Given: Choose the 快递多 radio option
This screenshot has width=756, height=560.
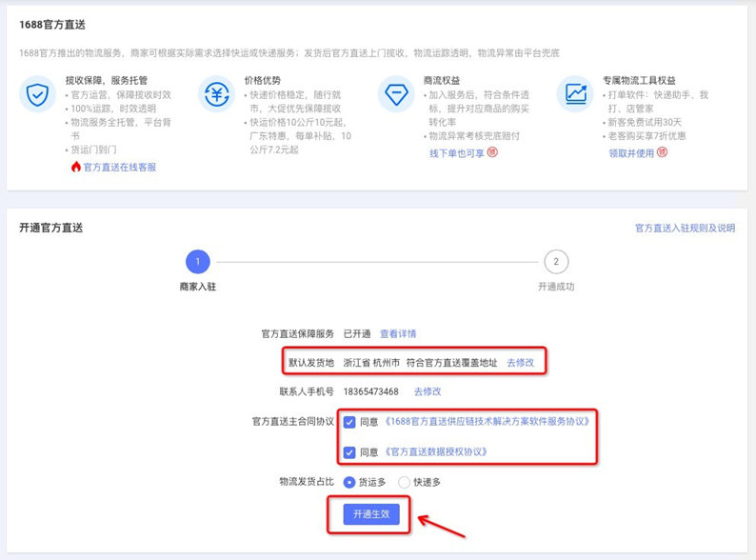Looking at the screenshot, I should click(405, 483).
